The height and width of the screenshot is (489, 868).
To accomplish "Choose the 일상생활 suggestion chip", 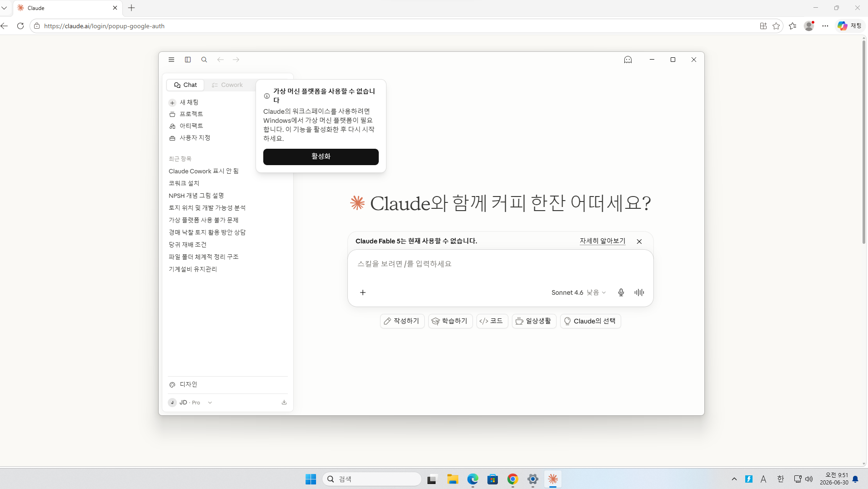I will tap(534, 321).
